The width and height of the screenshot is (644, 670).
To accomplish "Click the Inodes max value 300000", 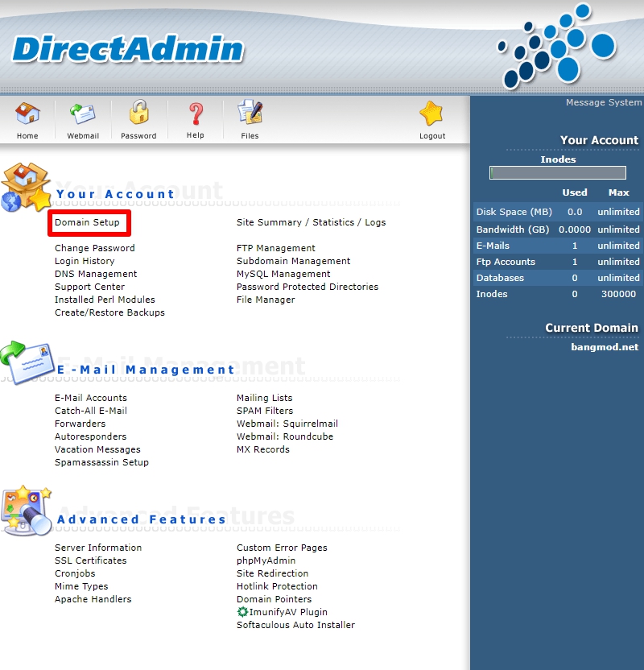I will click(618, 294).
